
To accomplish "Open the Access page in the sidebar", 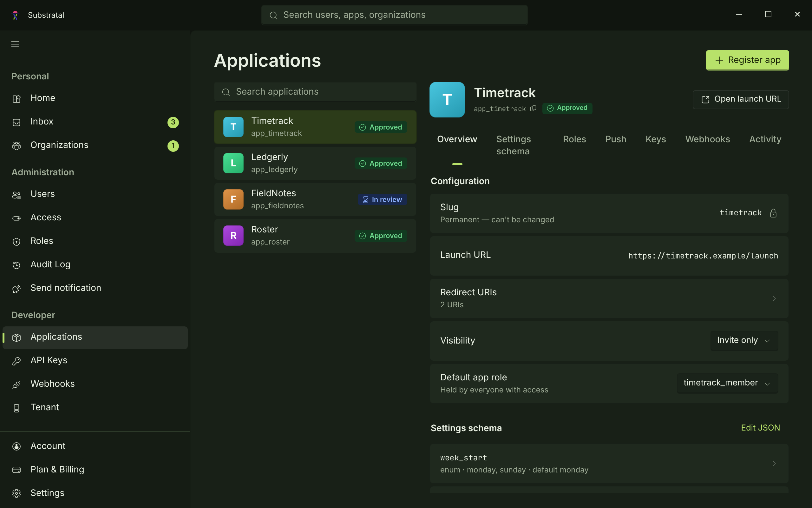I will coord(95,217).
